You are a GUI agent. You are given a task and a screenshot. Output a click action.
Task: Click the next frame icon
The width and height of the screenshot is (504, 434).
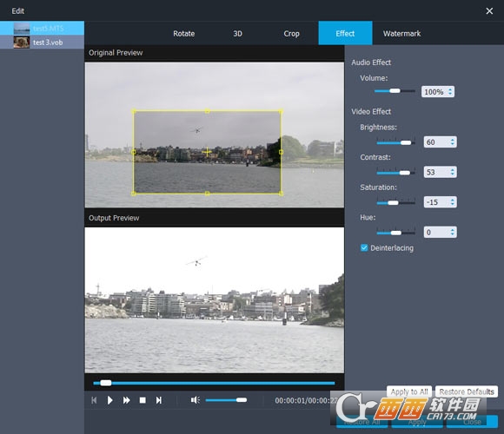click(x=159, y=400)
